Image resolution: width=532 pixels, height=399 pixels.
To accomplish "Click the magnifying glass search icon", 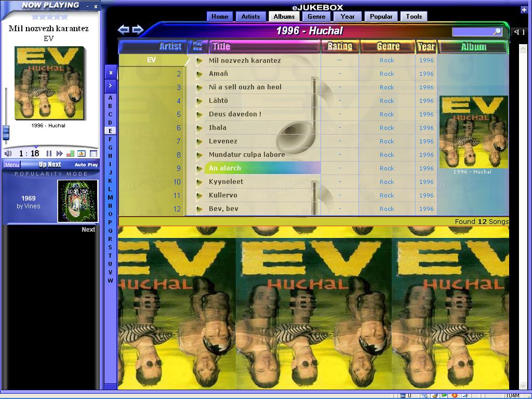I will tap(497, 32).
